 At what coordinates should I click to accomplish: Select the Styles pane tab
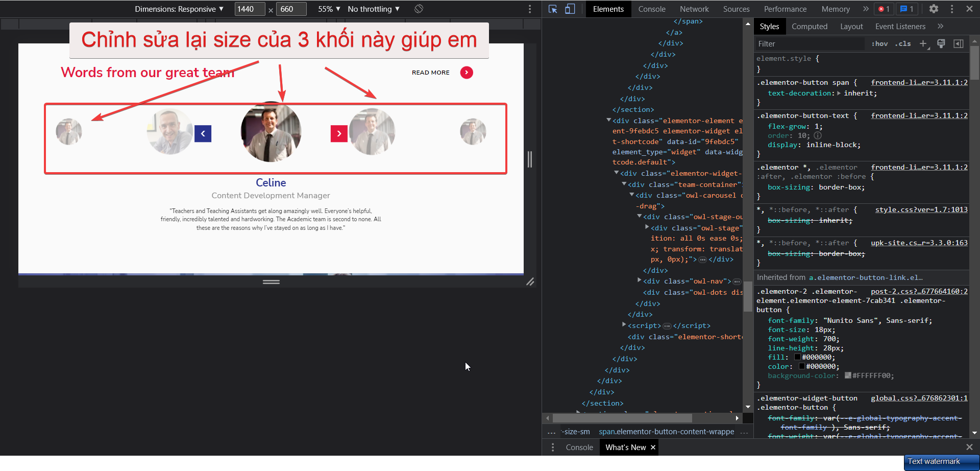(x=769, y=26)
